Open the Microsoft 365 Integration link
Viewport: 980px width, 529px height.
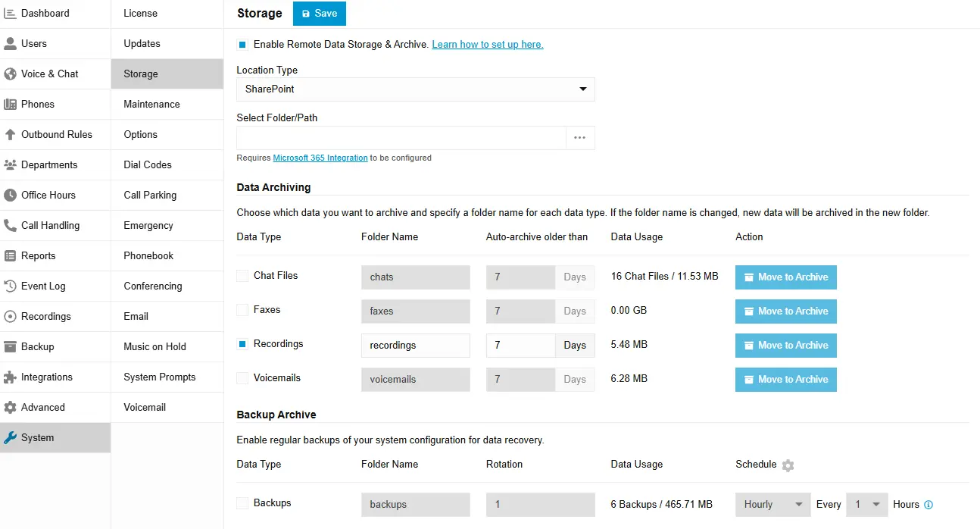320,158
